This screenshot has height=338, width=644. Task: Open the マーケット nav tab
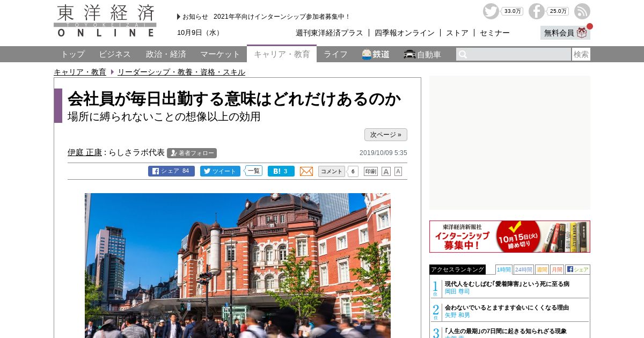click(x=220, y=54)
